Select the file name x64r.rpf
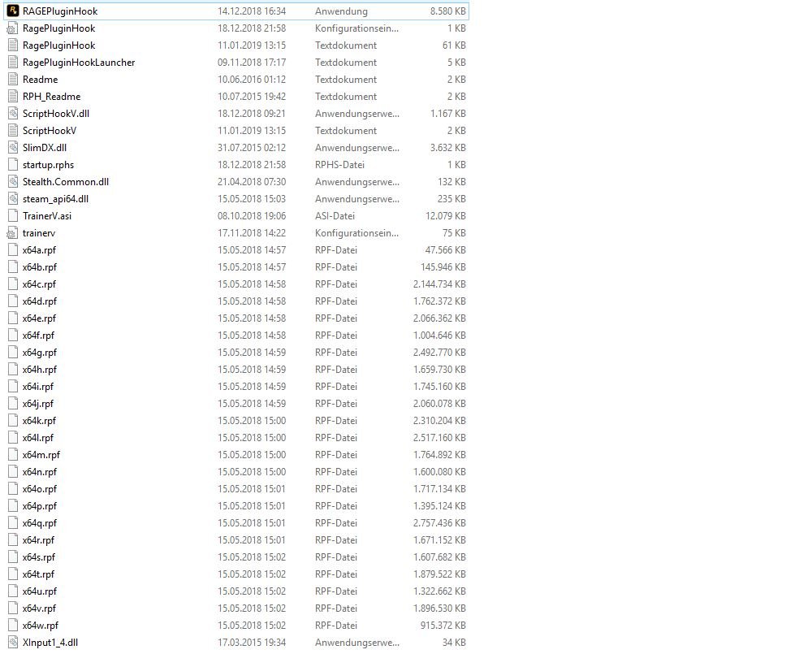The image size is (812, 654). click(x=38, y=540)
